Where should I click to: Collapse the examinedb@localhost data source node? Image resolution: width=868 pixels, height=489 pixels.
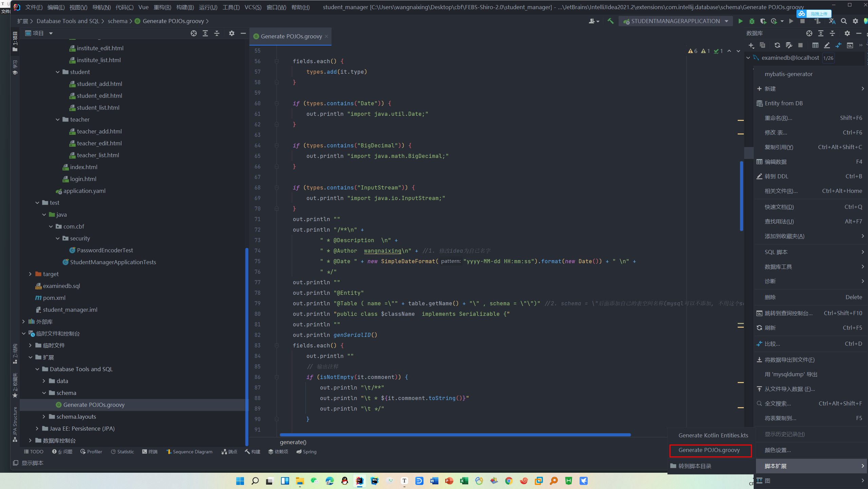[748, 58]
